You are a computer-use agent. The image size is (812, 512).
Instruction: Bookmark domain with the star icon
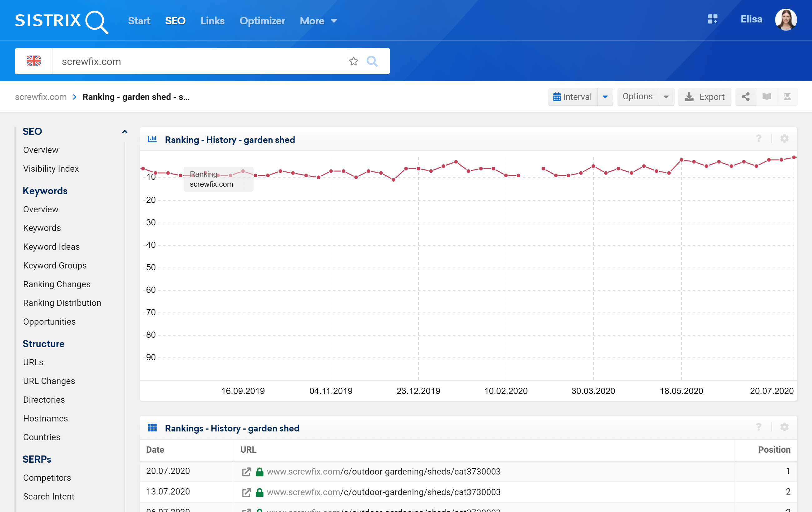[354, 61]
